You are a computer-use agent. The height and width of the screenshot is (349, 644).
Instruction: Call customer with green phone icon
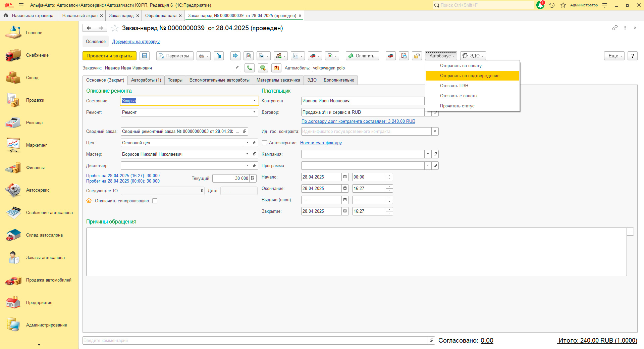tap(250, 68)
